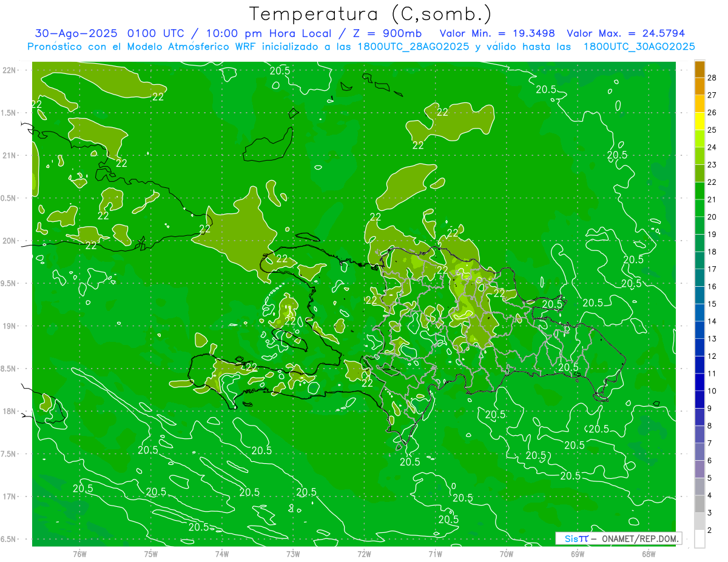Click the '75W' longitude axis label

coord(151,554)
